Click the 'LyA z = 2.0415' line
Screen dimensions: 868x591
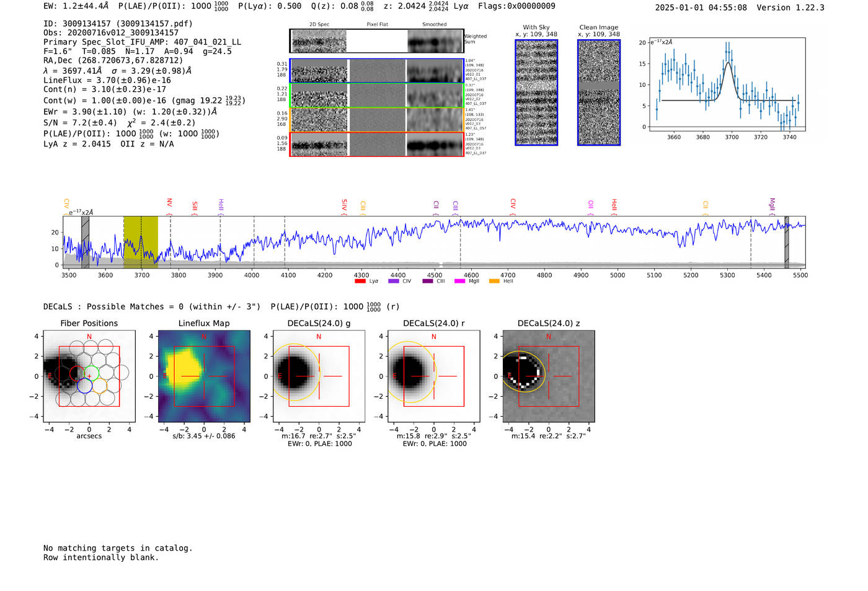click(x=108, y=144)
